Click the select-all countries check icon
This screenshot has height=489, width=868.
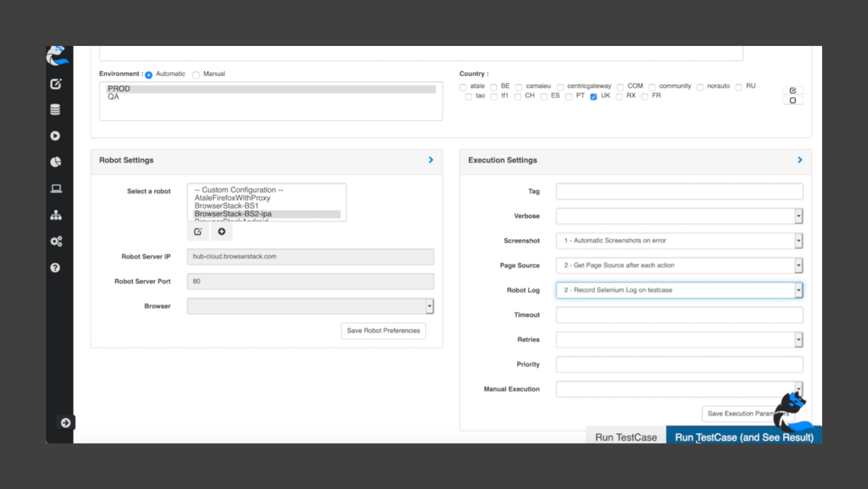793,91
